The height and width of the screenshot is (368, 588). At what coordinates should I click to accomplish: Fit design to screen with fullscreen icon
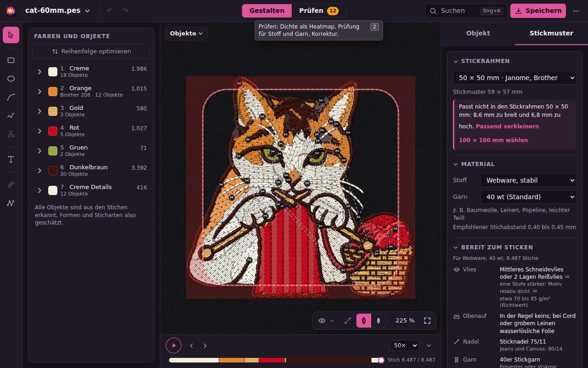427,321
